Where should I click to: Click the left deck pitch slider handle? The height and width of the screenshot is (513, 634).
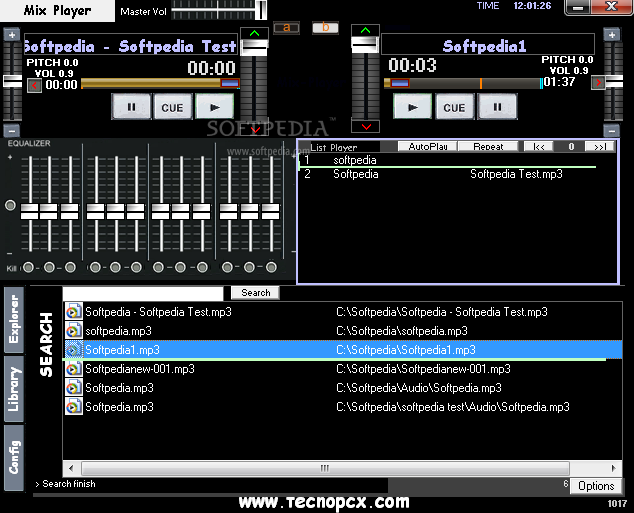click(x=12, y=81)
